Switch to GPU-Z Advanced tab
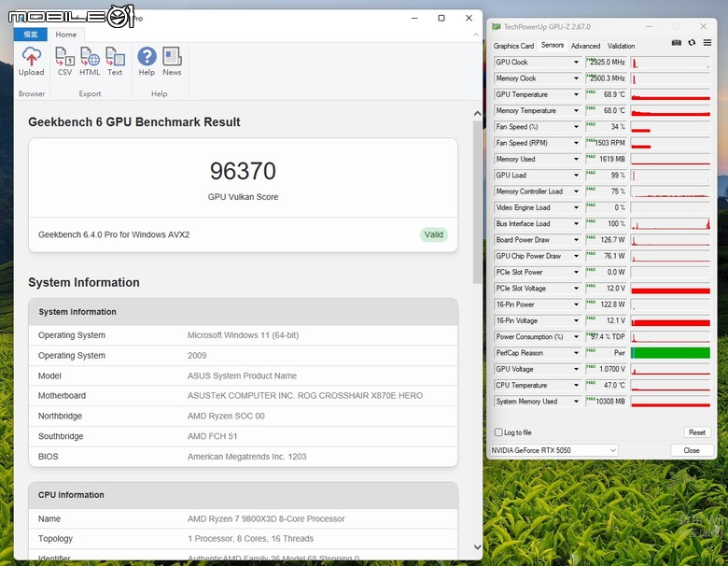The width and height of the screenshot is (728, 566). click(585, 46)
